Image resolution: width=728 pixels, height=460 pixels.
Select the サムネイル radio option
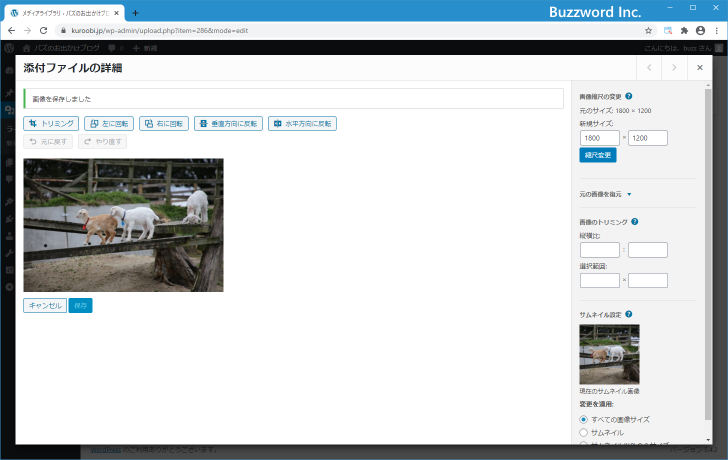(x=584, y=432)
